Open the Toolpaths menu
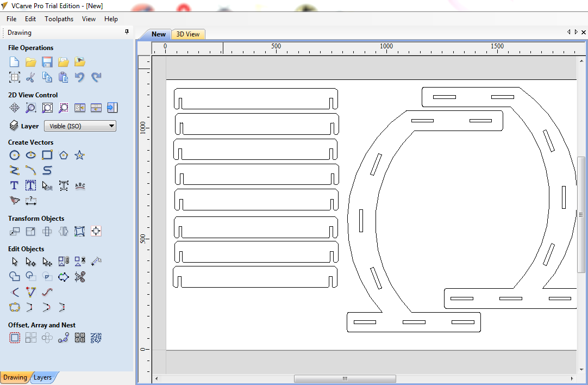This screenshot has width=588, height=385. click(x=59, y=19)
